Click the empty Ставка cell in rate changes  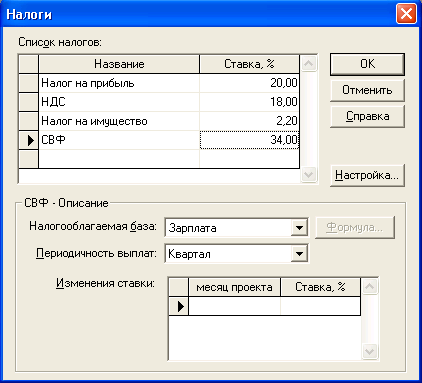320,306
